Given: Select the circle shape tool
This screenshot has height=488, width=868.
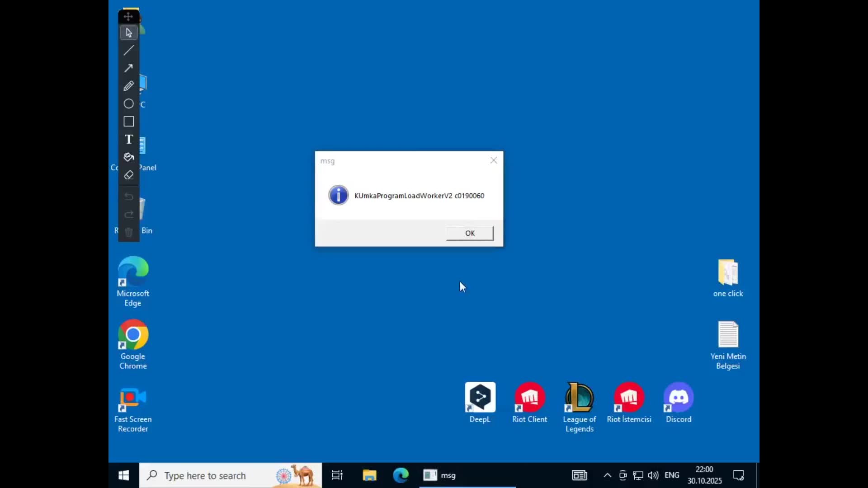Looking at the screenshot, I should [x=128, y=104].
